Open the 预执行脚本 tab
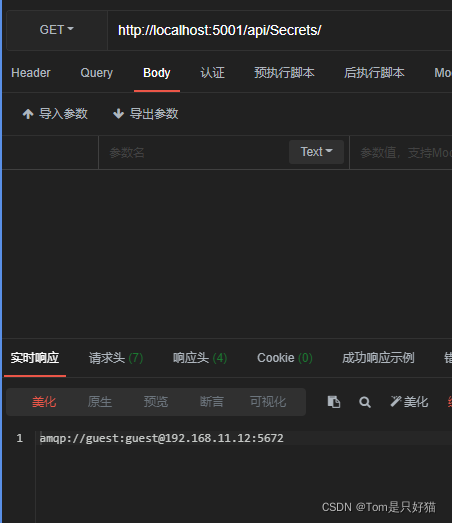The height and width of the screenshot is (523, 452). pos(284,73)
